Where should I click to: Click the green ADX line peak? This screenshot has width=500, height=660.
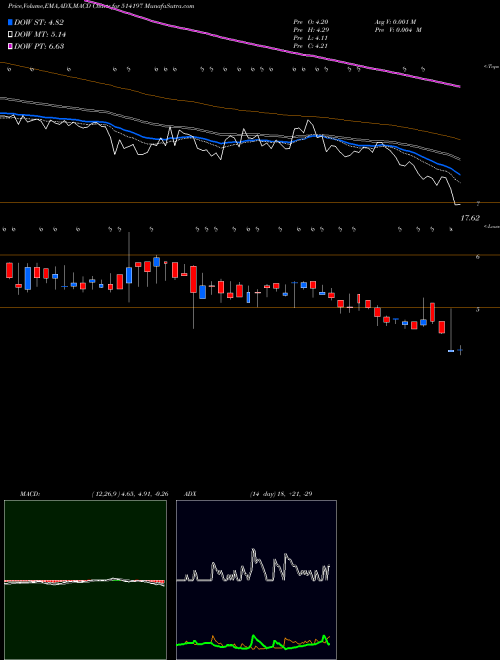click(x=254, y=636)
